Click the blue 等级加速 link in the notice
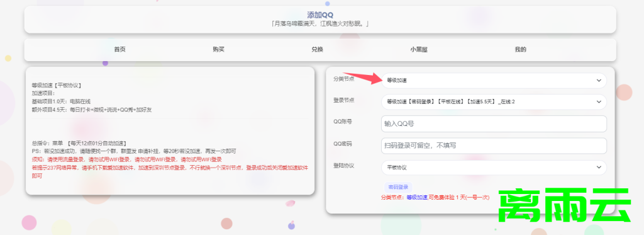This screenshot has width=644, height=235. pos(417,198)
